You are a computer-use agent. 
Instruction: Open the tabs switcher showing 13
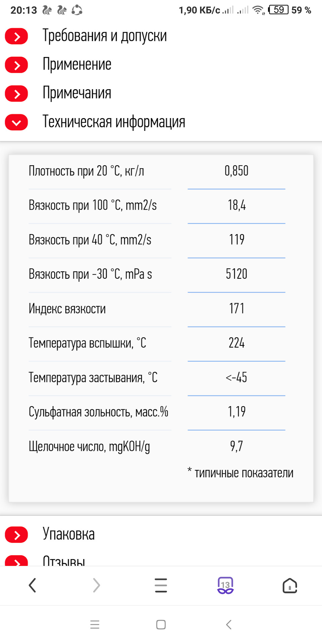[225, 586]
